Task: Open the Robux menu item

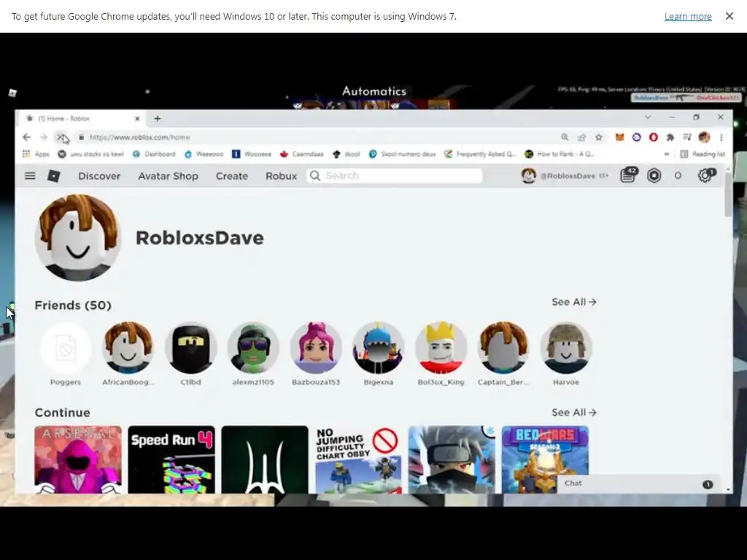Action: [281, 176]
